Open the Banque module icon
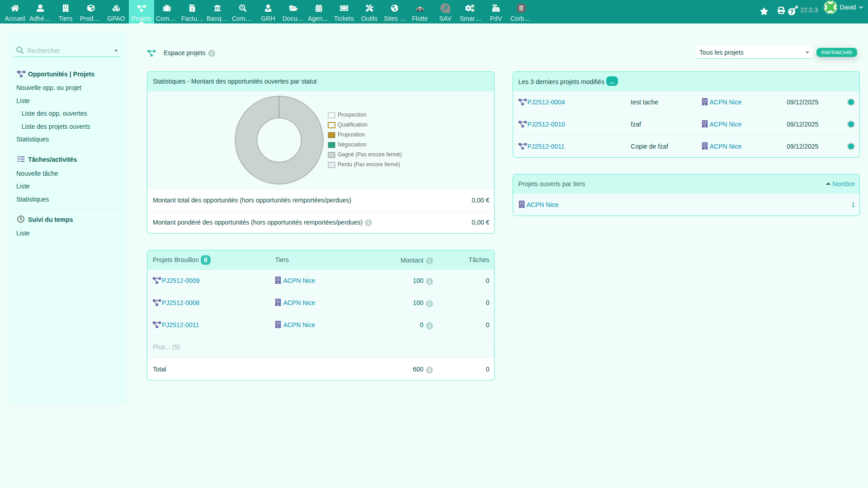Viewport: 868px width, 488px height. pos(217,8)
